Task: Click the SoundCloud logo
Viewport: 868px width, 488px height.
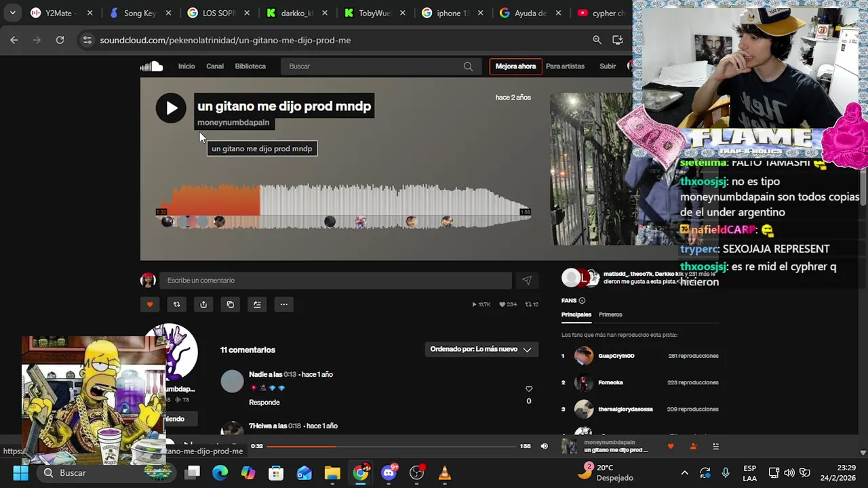Action: point(151,66)
